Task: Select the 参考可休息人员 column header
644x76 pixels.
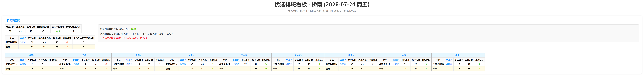Action: (x=73, y=27)
